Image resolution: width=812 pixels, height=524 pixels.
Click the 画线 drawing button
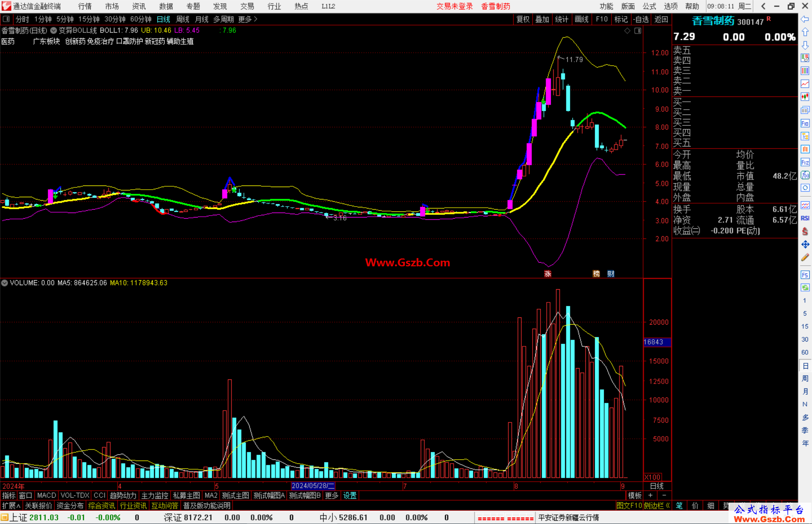click(x=582, y=19)
